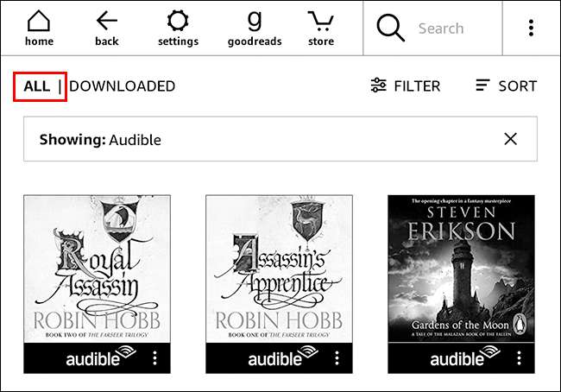Open the Gardens of the Moon cover
The image size is (561, 392).
point(461,269)
